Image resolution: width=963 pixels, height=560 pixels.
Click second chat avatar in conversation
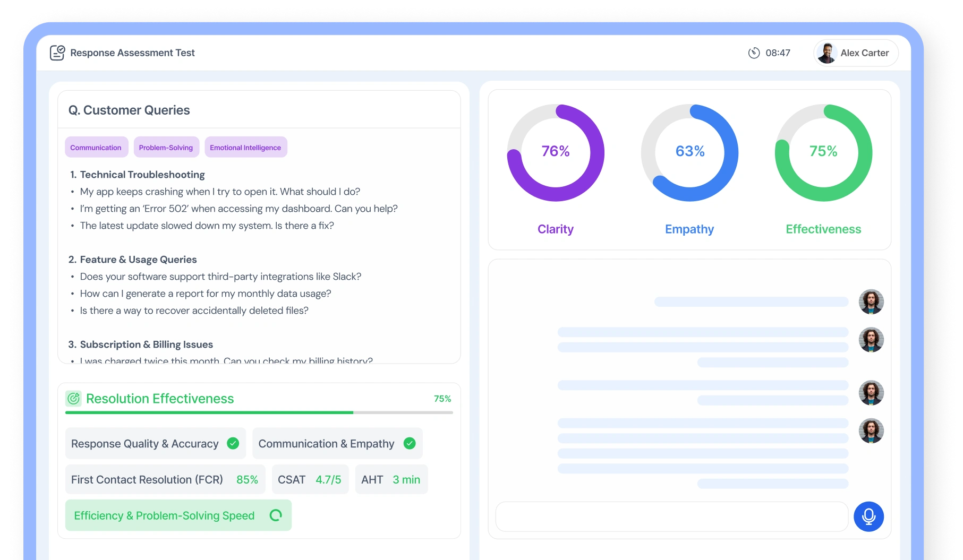pyautogui.click(x=871, y=340)
